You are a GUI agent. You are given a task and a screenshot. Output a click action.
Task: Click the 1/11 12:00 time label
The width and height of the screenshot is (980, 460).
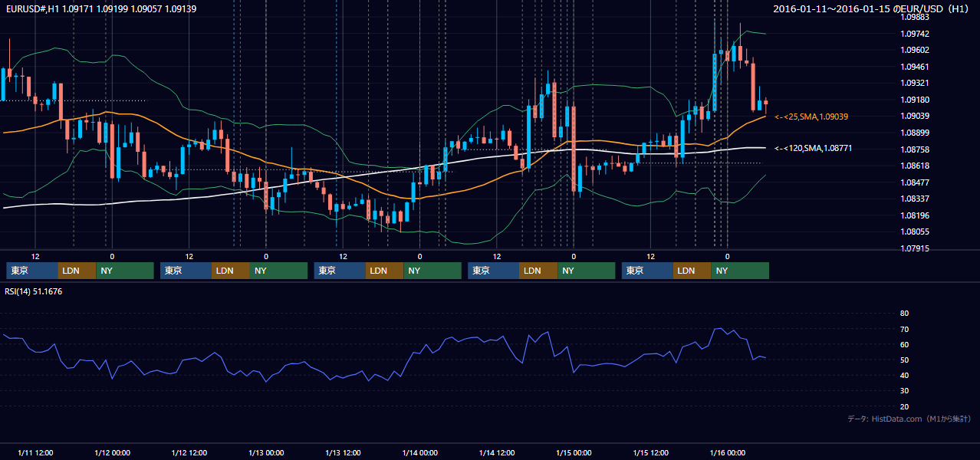tap(35, 452)
